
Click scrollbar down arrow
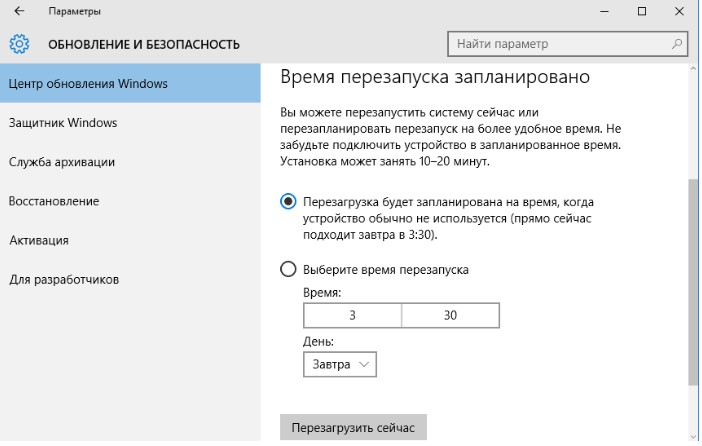(693, 436)
